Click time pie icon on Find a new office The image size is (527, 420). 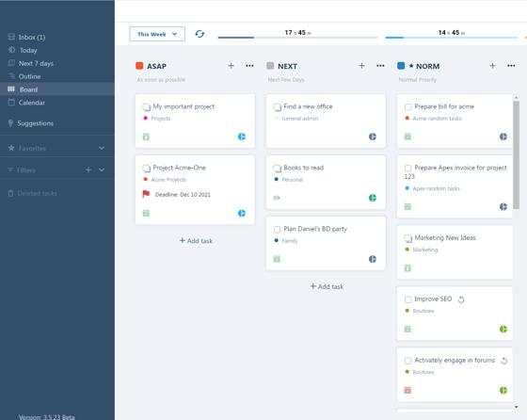pos(373,137)
